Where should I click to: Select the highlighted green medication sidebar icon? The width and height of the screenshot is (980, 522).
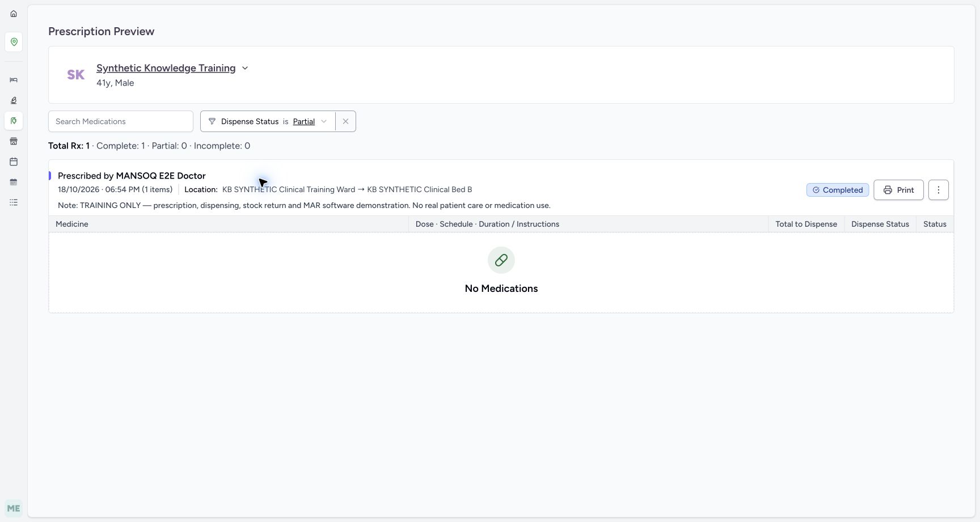tap(14, 121)
